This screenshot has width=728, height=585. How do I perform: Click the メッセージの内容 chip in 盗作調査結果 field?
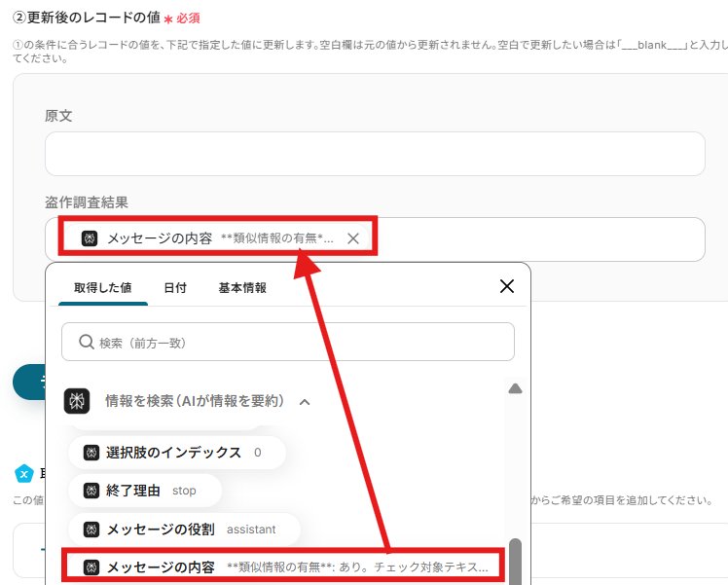click(217, 238)
